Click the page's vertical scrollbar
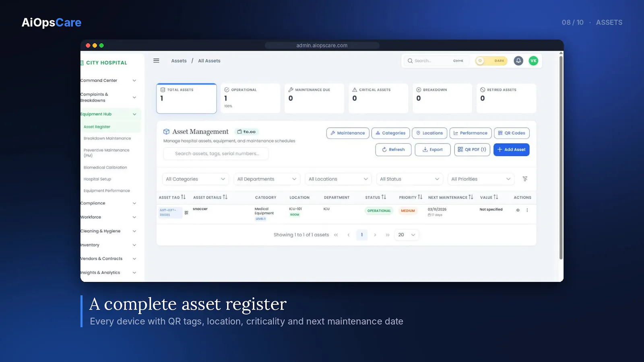This screenshot has width=644, height=362. (561, 158)
